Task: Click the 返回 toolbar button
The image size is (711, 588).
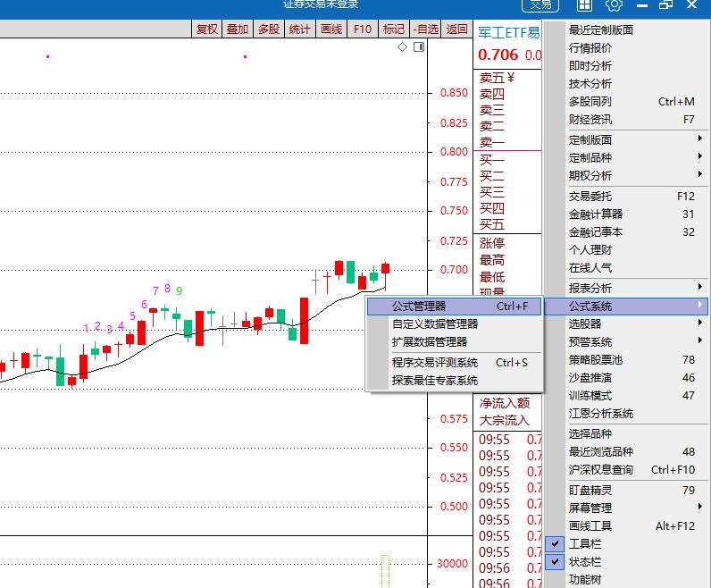Action: point(456,29)
